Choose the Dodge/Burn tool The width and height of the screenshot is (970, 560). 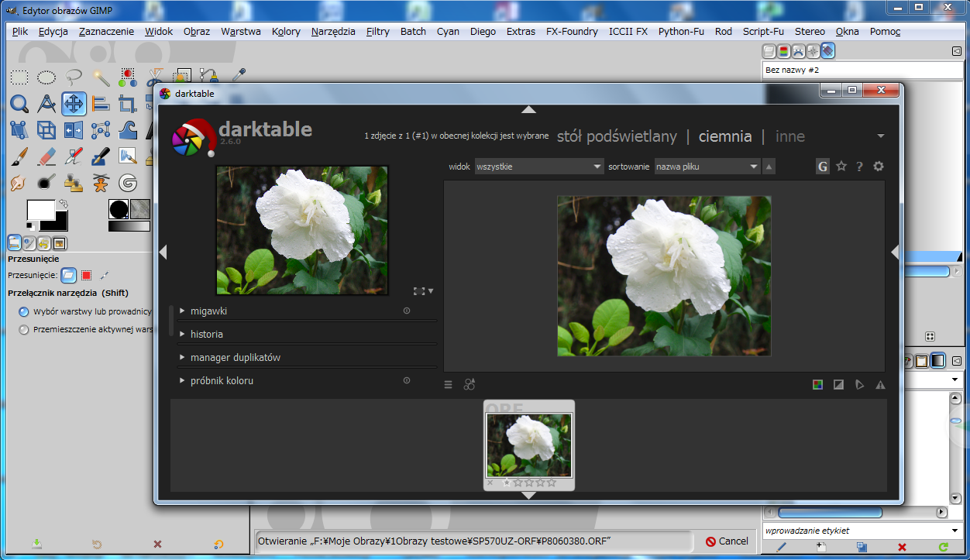(46, 183)
